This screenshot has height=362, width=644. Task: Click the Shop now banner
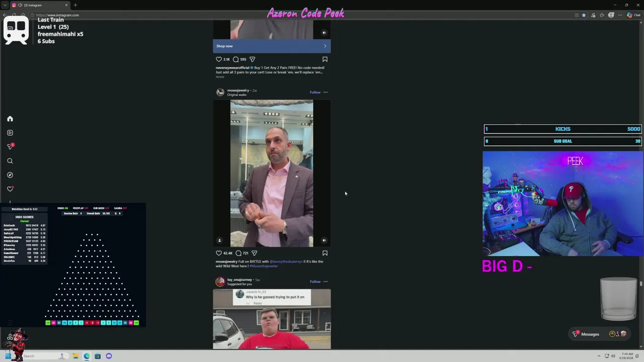(x=272, y=46)
